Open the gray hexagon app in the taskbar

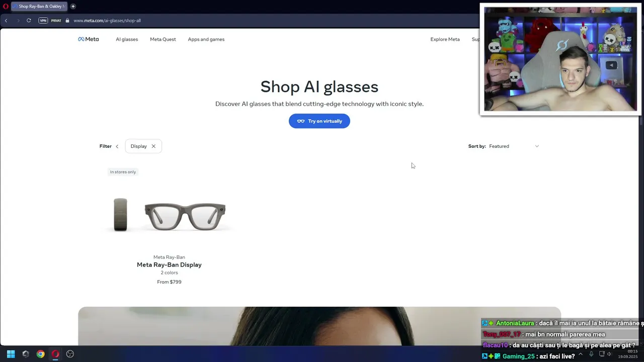tap(26, 354)
